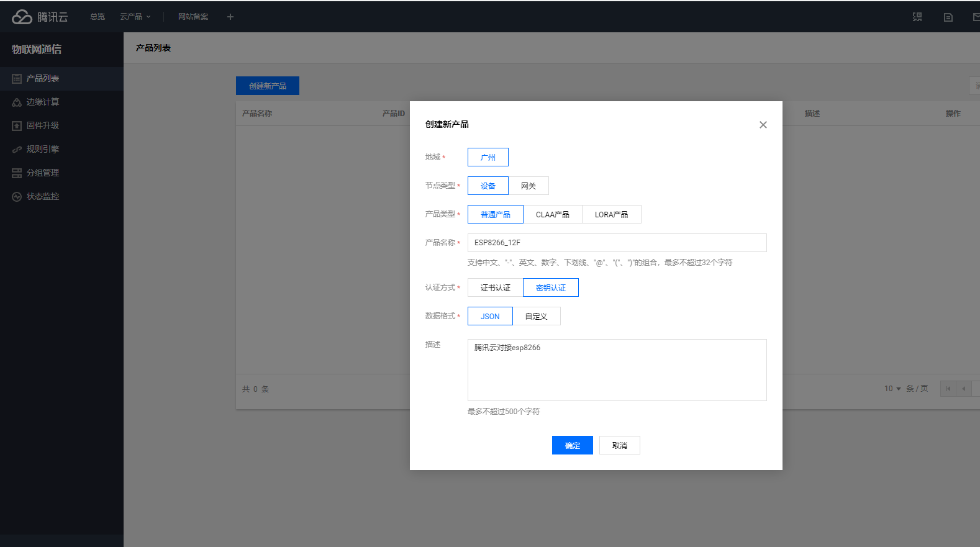
Task: Go to first page of product list
Action: coord(948,389)
